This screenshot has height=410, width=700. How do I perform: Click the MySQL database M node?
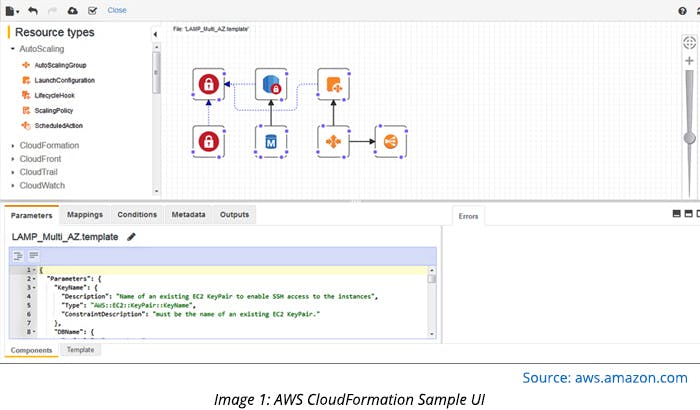pyautogui.click(x=271, y=142)
